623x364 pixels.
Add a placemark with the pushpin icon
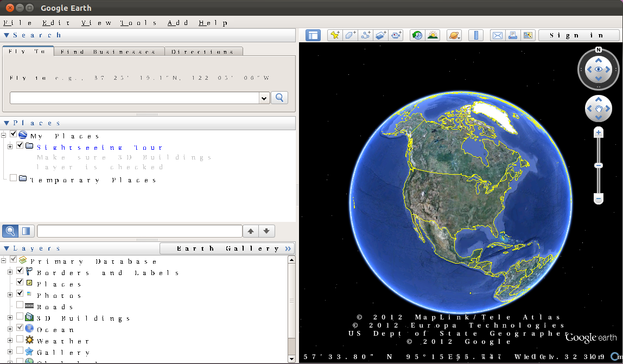coord(335,35)
